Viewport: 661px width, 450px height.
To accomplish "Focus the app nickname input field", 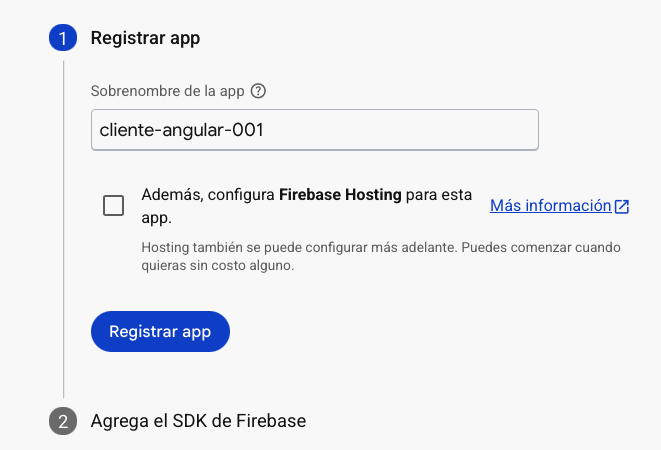I will pyautogui.click(x=314, y=130).
